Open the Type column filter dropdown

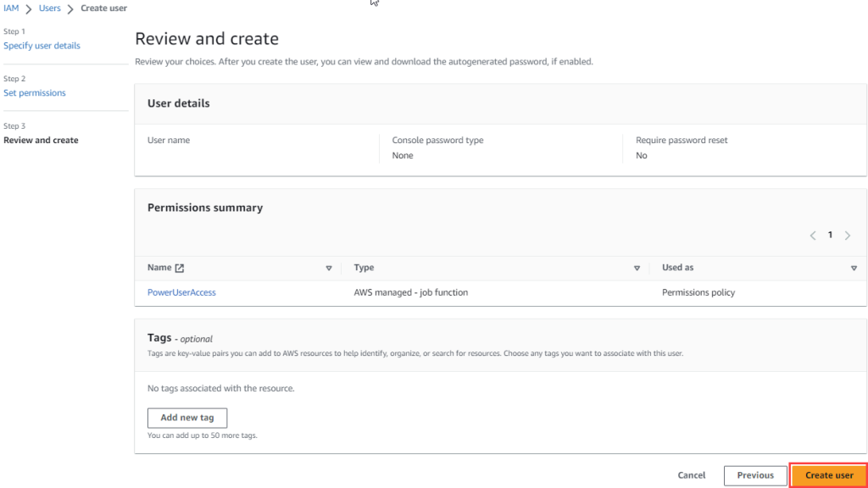637,268
